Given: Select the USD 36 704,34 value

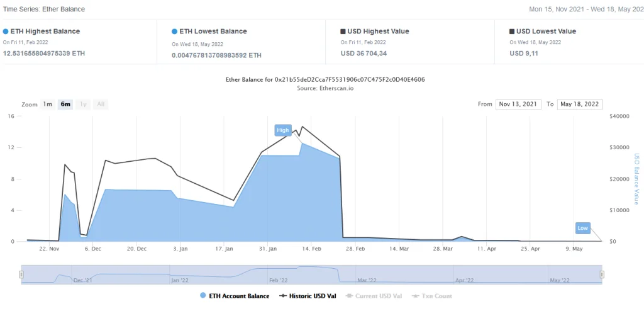Looking at the screenshot, I should click(x=364, y=54).
